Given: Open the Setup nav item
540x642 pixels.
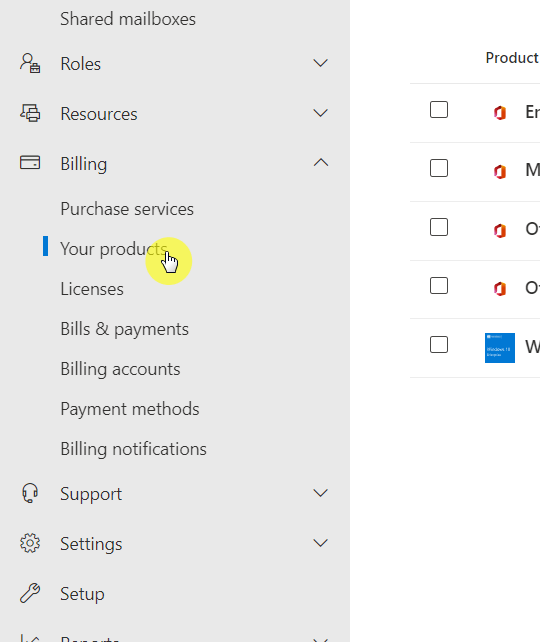Looking at the screenshot, I should [82, 595].
